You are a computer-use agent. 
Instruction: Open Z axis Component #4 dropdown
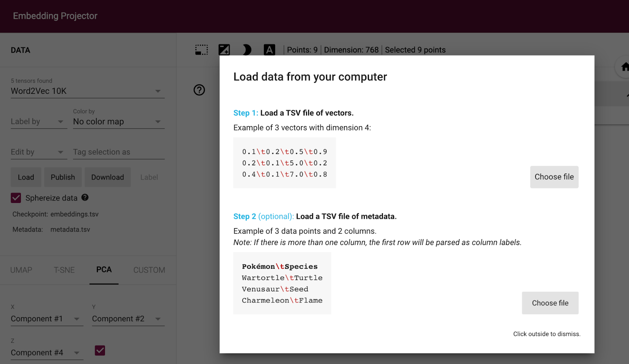[47, 353]
